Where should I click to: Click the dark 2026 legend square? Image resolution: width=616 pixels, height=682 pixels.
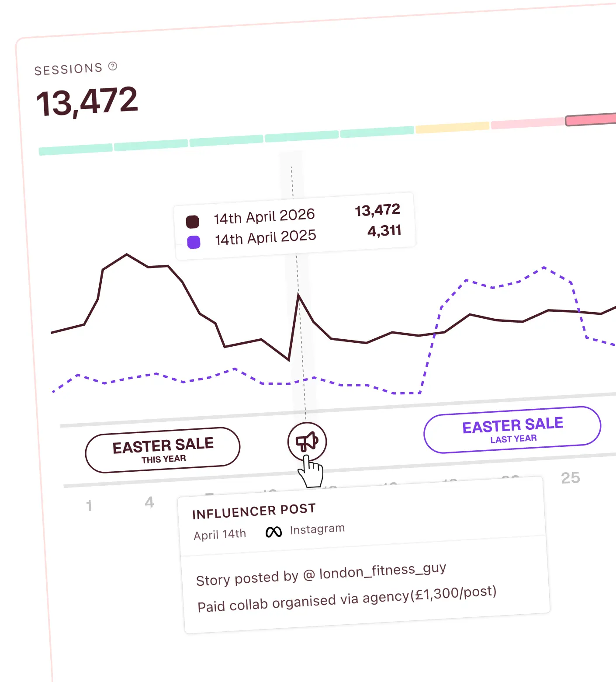[193, 222]
